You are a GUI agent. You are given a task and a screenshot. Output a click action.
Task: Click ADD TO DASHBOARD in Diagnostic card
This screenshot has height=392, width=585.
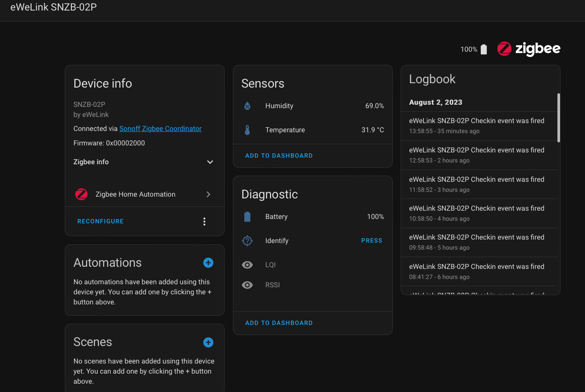click(279, 323)
